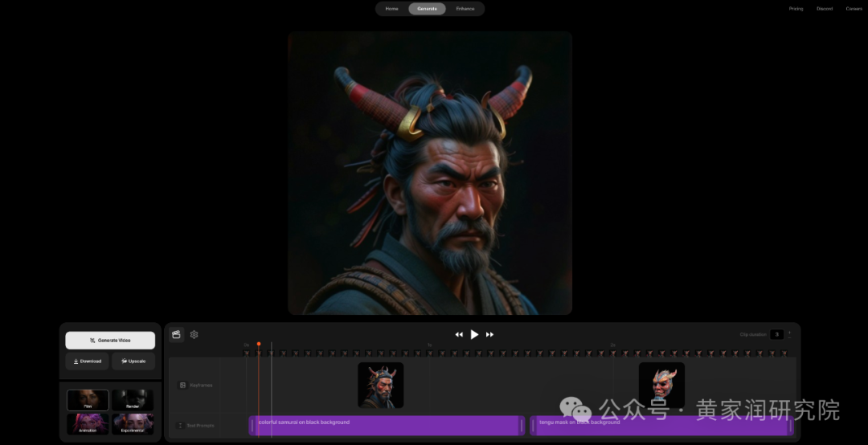
Task: Click left handle of tengu prompt clip
Action: [x=534, y=427]
